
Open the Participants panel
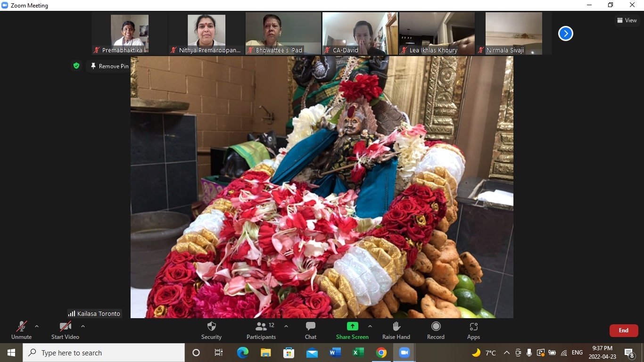pyautogui.click(x=261, y=330)
